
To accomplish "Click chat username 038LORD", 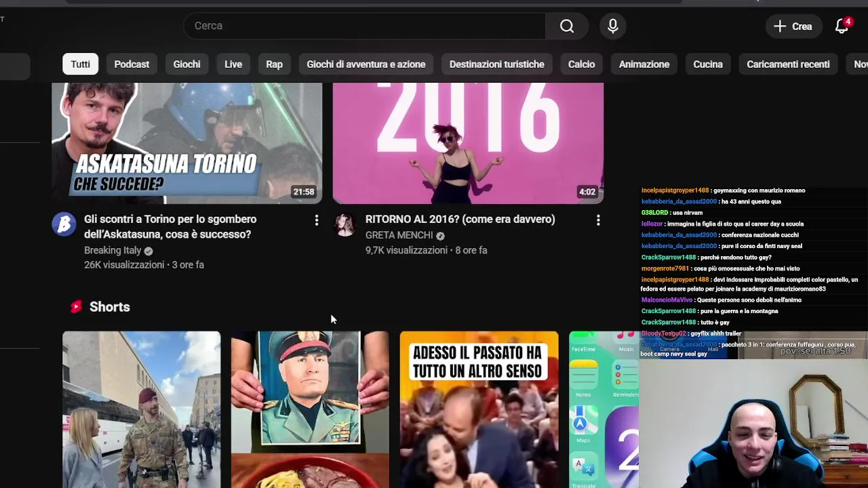I will pos(654,213).
